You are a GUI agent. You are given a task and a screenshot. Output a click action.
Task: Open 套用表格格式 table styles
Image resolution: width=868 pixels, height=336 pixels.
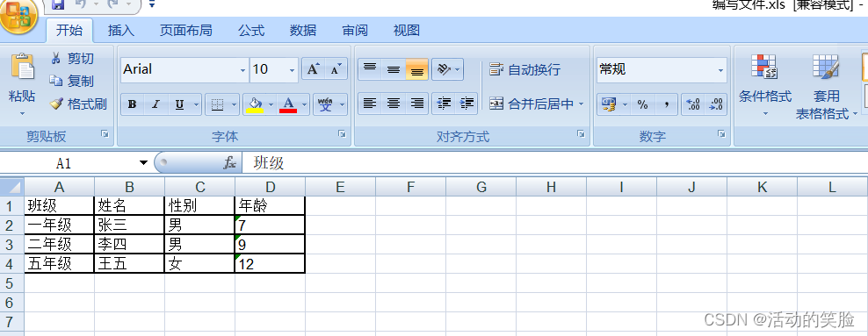click(826, 87)
